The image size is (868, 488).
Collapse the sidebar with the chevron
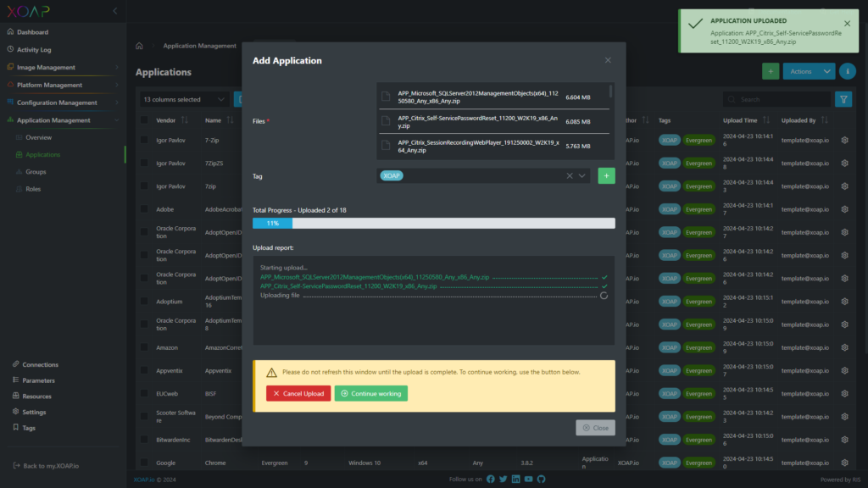[x=115, y=11]
